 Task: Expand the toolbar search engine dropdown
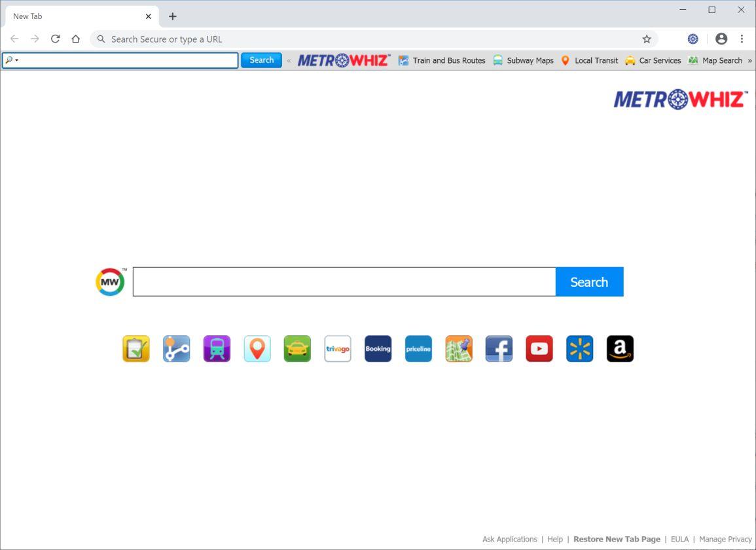[12, 60]
